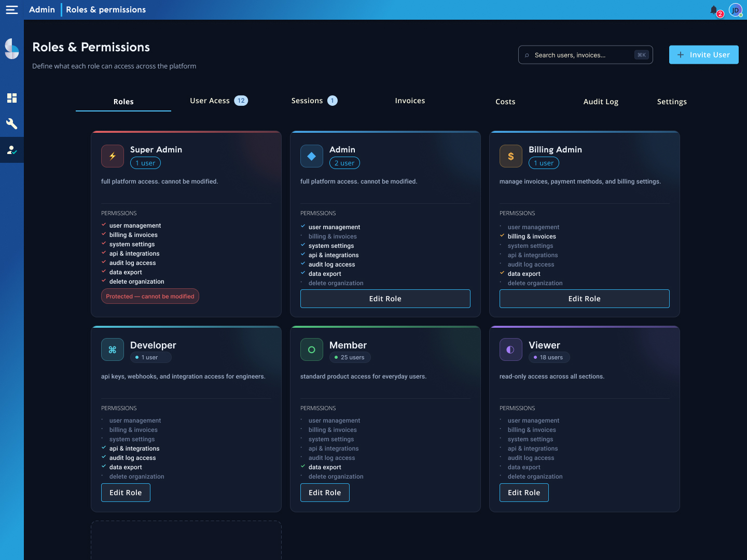Select Billing Admin role title
The width and height of the screenshot is (747, 560).
(555, 149)
